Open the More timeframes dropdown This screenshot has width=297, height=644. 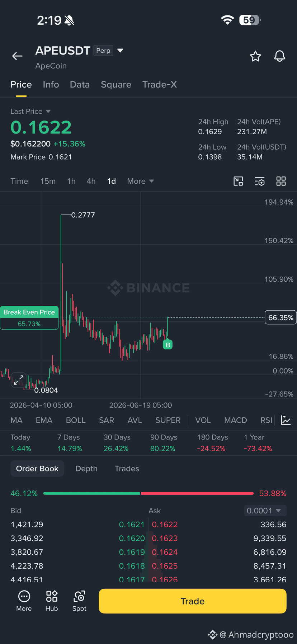tap(140, 181)
